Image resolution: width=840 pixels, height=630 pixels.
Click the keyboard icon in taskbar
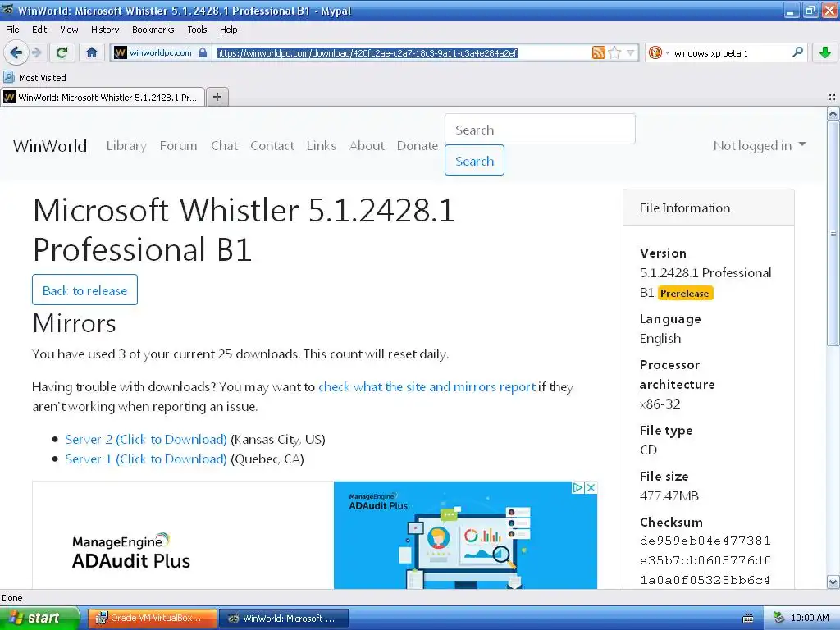(748, 619)
